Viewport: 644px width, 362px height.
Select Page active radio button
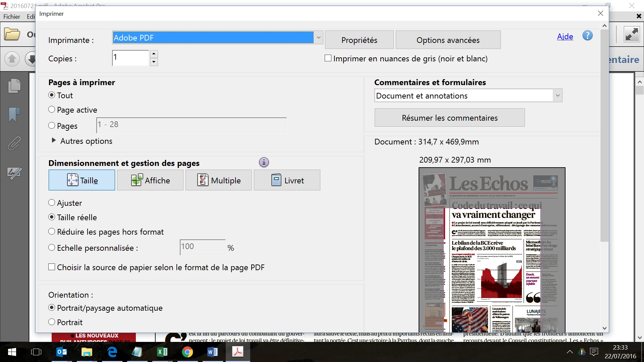[52, 110]
